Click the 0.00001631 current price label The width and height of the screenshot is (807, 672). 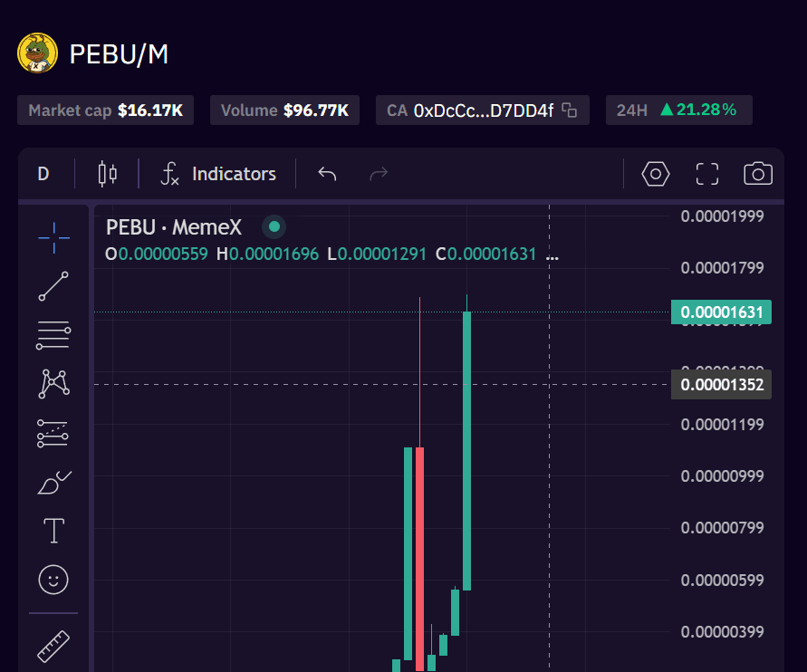721,312
